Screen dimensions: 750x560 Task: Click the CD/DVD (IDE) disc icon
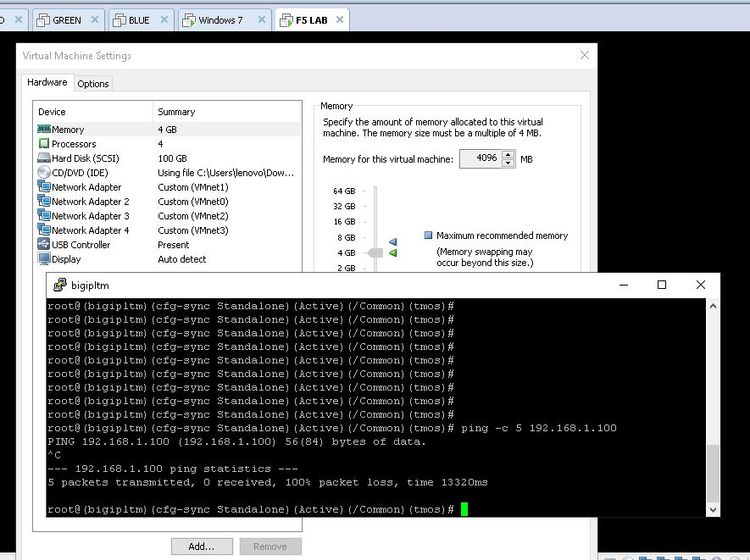[x=44, y=173]
